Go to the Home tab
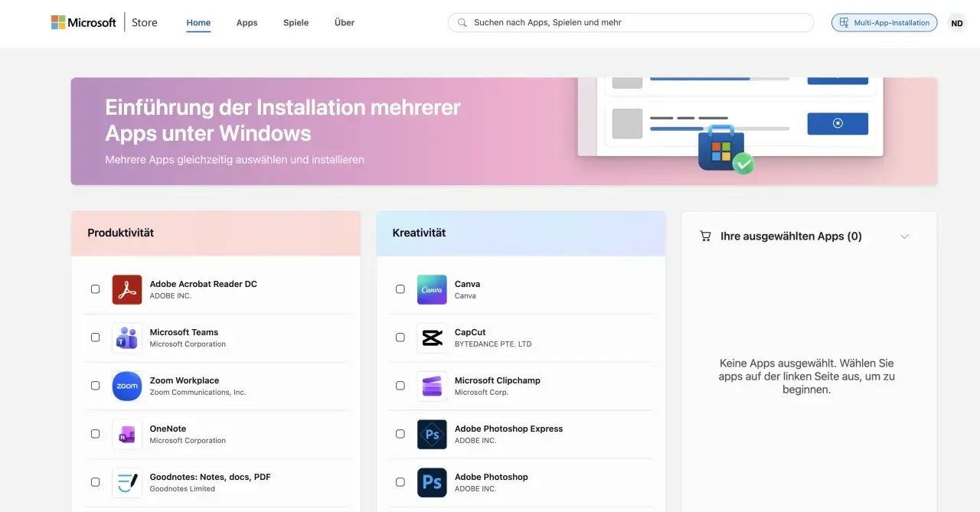 point(198,23)
